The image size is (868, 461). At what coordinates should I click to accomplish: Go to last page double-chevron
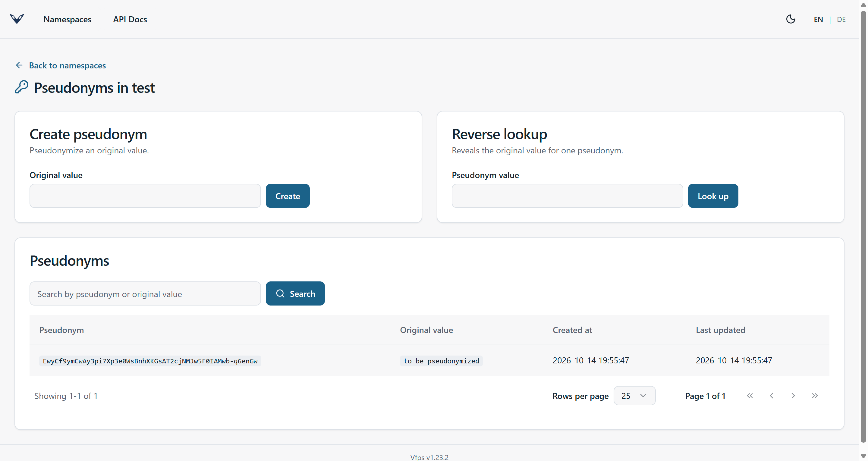coord(815,396)
